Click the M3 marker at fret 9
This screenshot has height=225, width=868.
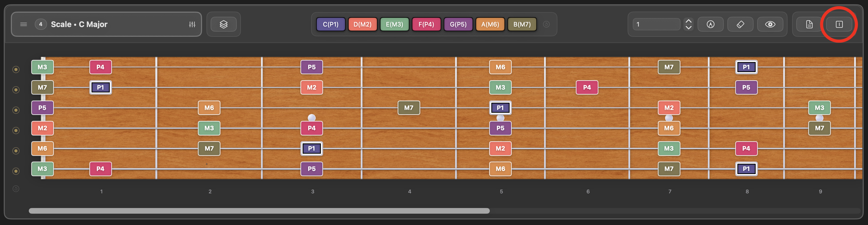coord(819,108)
